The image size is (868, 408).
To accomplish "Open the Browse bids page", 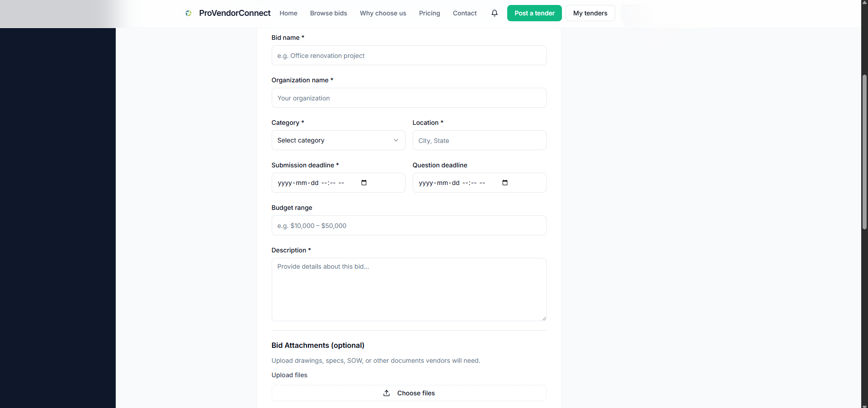I will [x=329, y=13].
